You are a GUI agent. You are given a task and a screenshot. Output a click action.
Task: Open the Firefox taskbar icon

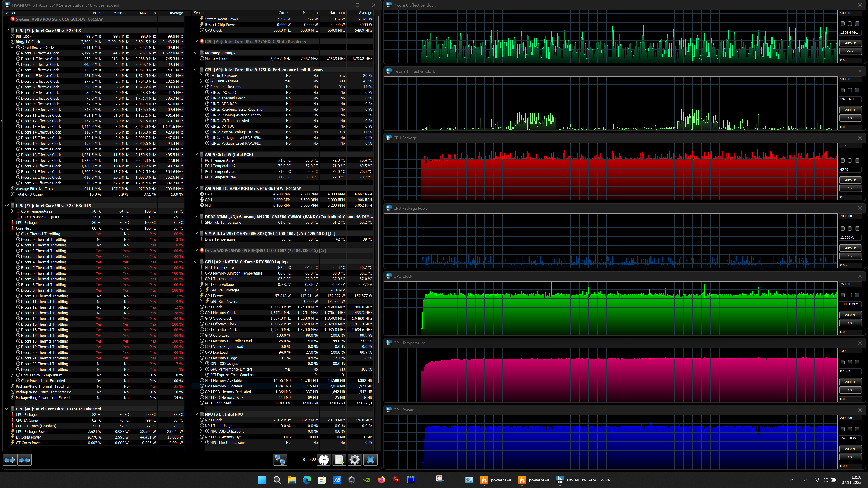point(381,480)
